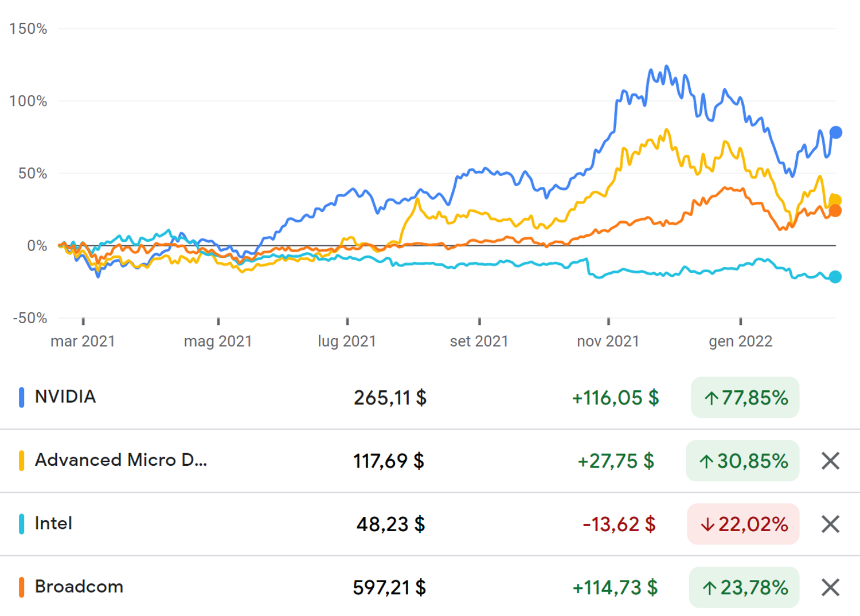
Task: Select AMD change +27,75 $
Action: click(616, 461)
